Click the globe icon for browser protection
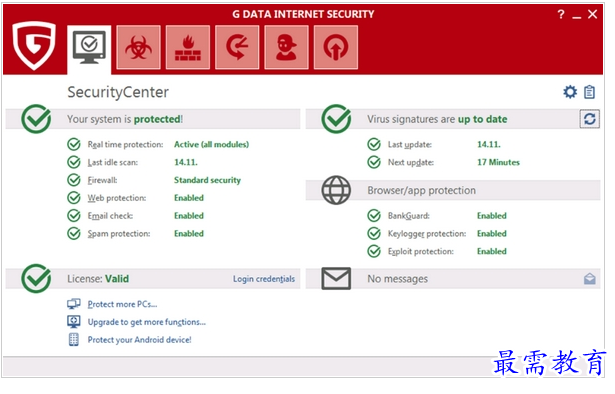Screen dimensions: 615x394 (336, 190)
